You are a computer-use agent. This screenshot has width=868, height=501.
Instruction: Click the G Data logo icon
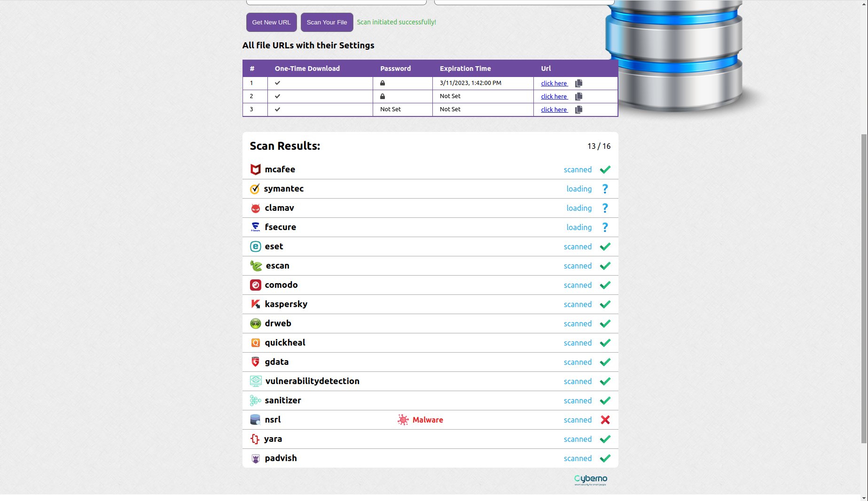tap(255, 362)
